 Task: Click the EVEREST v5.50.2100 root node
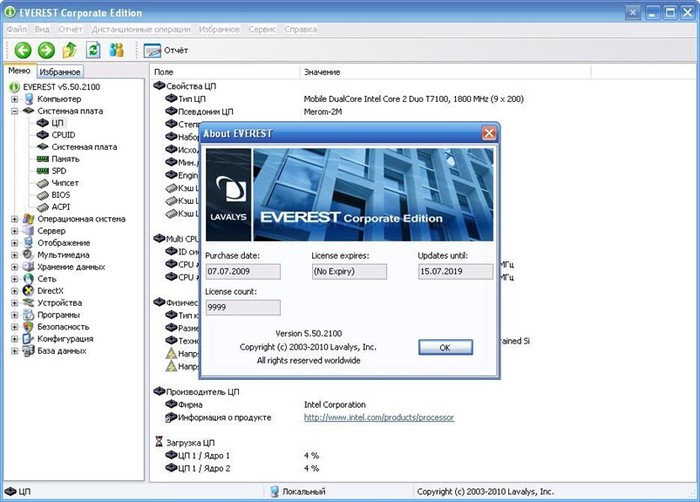click(61, 87)
